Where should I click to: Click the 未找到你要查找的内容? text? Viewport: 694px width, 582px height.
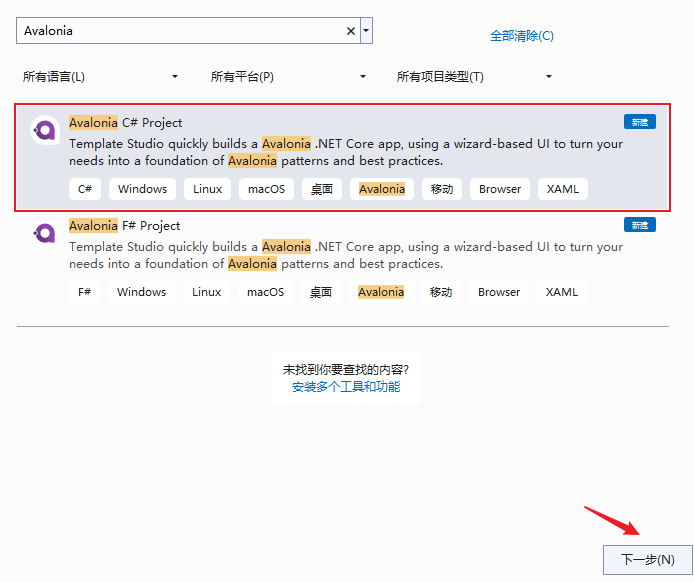coord(346,370)
